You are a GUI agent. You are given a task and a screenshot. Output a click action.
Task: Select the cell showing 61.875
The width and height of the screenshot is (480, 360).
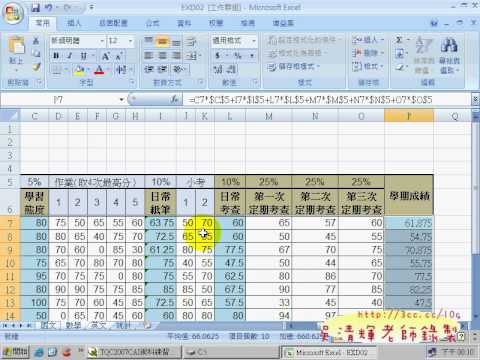409,223
